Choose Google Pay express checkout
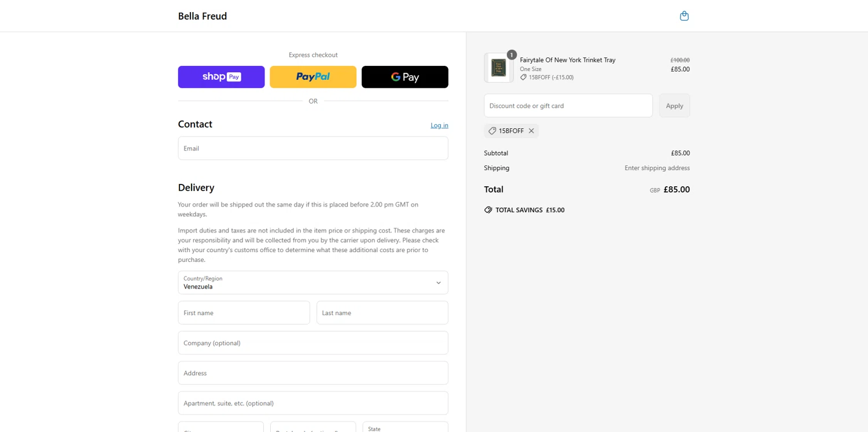Viewport: 868px width, 432px height. 405,77
